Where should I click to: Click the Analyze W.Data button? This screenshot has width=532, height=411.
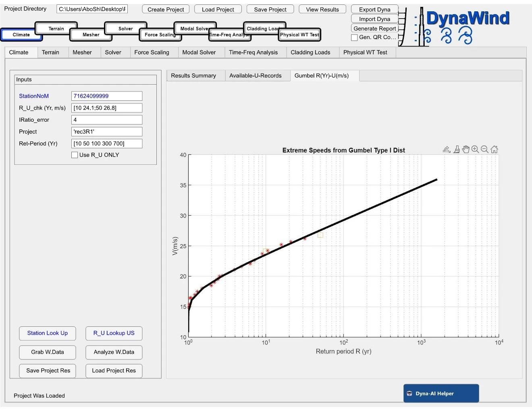coord(114,352)
